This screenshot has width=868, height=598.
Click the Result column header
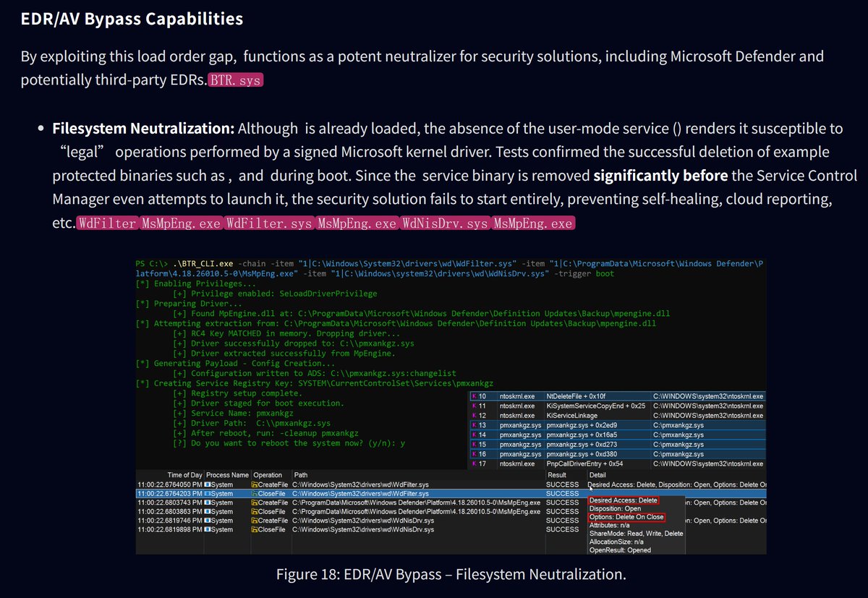tap(557, 475)
